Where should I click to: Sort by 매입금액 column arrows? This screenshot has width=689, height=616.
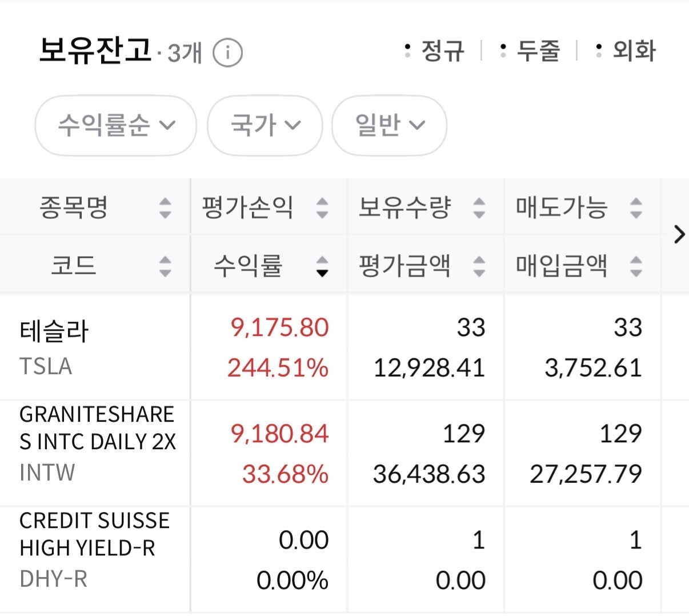pyautogui.click(x=636, y=266)
